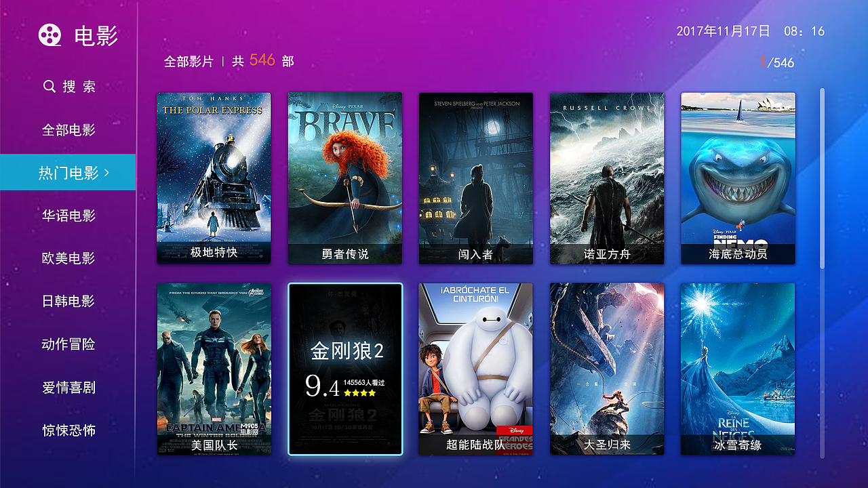Open the 海底总动员 Nemo poster

tap(738, 178)
